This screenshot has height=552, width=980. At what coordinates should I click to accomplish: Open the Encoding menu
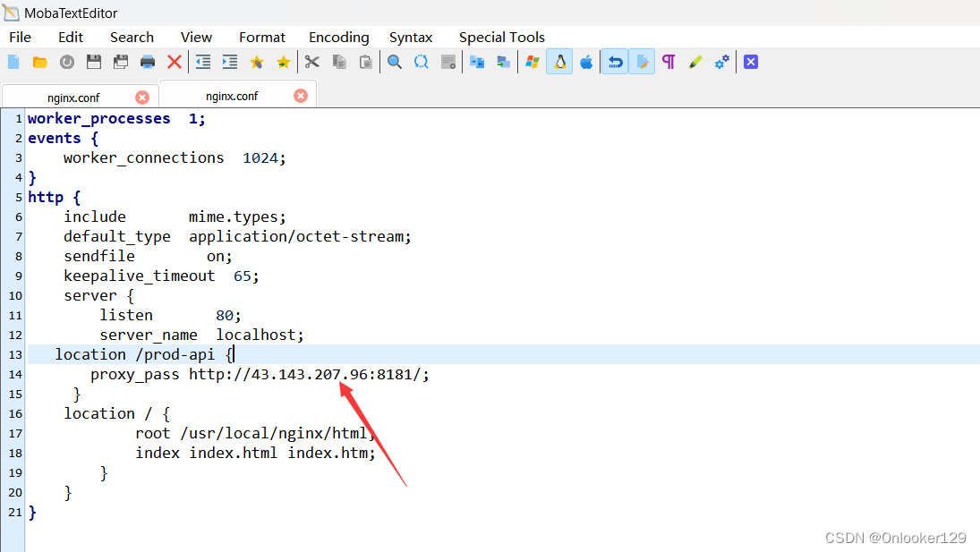[339, 38]
